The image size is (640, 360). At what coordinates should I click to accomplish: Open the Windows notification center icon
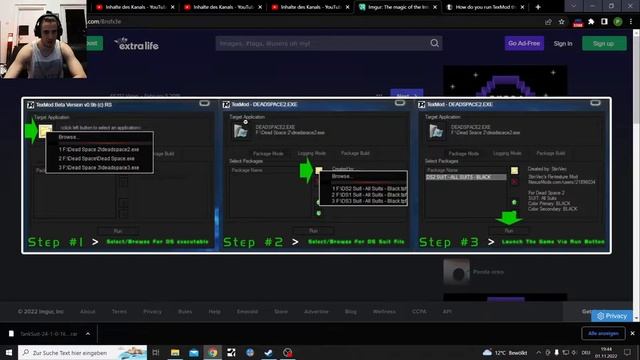coord(627,353)
